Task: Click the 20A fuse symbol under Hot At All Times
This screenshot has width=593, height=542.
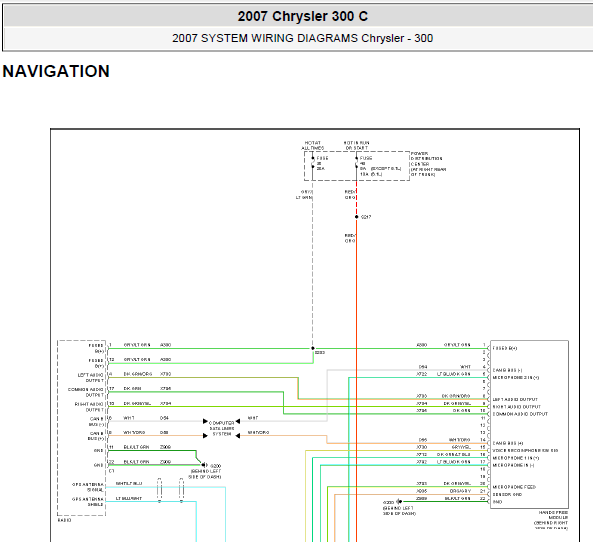Action: 313,163
